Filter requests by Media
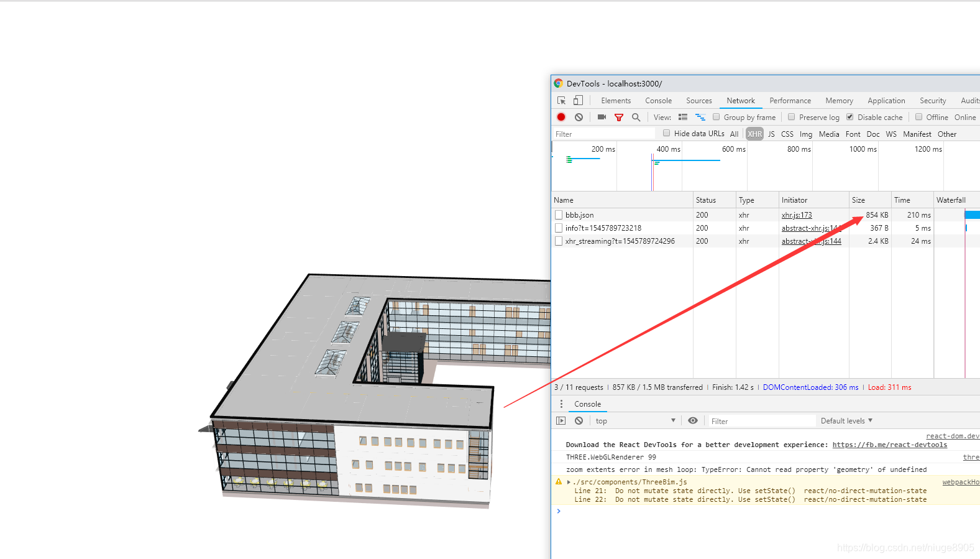Image resolution: width=980 pixels, height=559 pixels. pos(829,134)
